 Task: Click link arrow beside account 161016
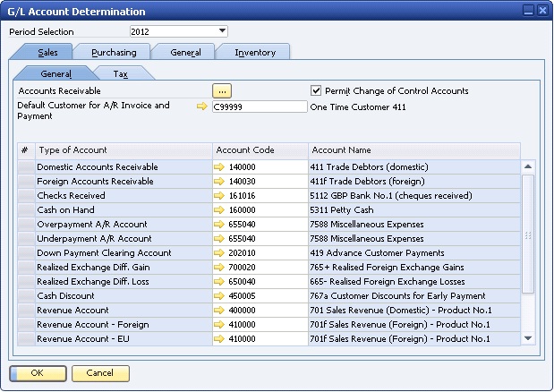219,195
